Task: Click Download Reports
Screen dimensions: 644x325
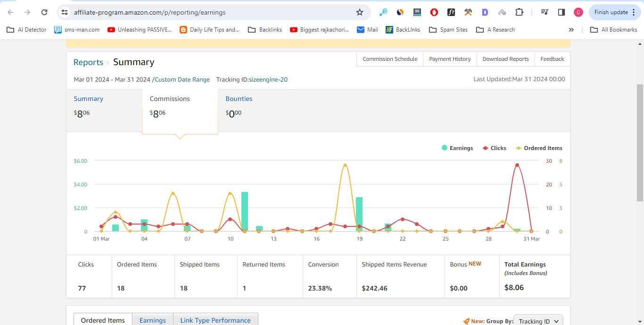Action: coord(505,59)
